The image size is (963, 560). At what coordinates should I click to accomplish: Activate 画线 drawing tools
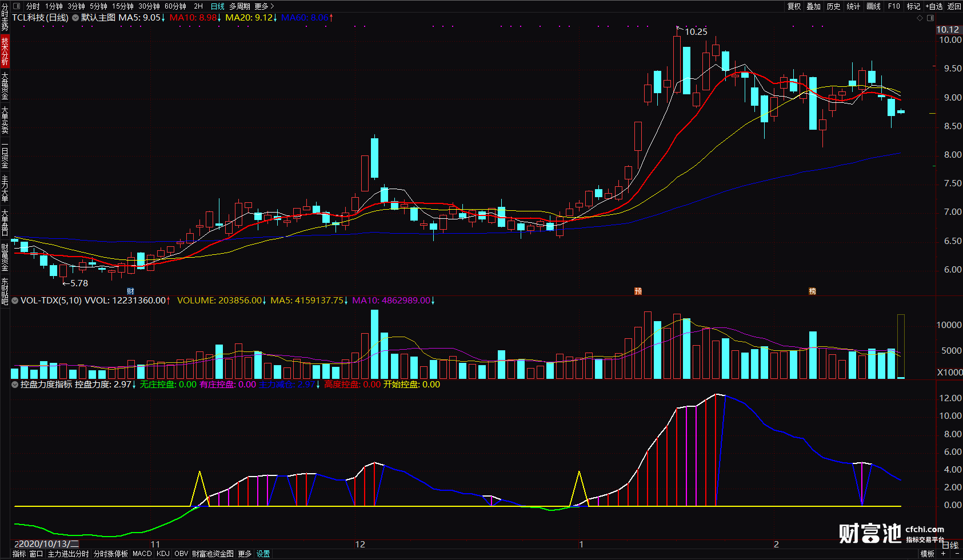873,6
